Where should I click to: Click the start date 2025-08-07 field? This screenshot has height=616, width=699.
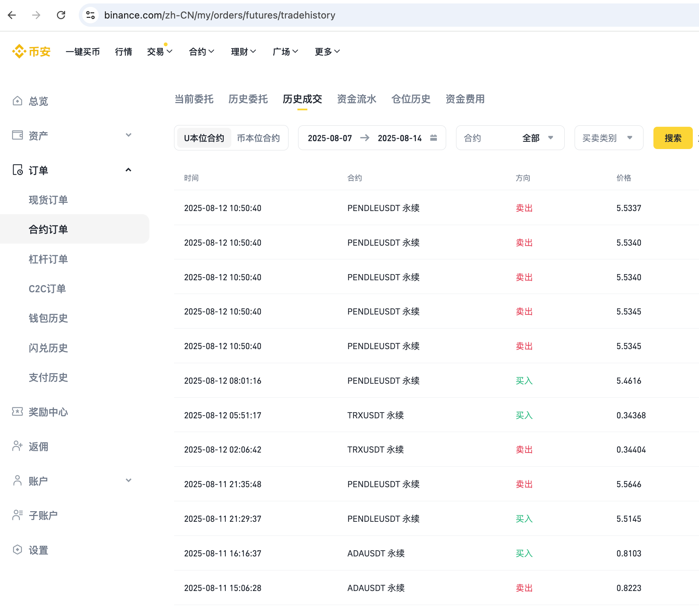[x=330, y=138]
